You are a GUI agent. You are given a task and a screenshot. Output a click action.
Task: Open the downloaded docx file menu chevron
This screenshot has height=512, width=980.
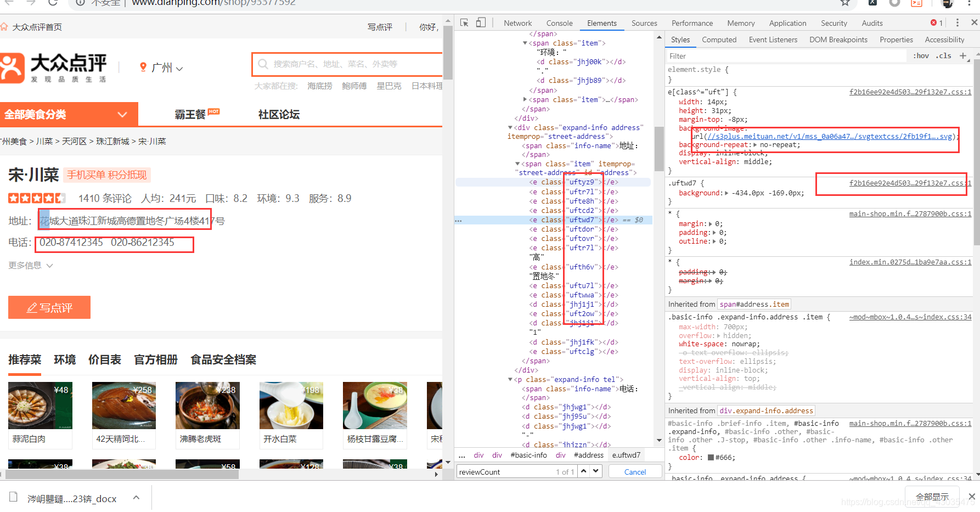136,497
